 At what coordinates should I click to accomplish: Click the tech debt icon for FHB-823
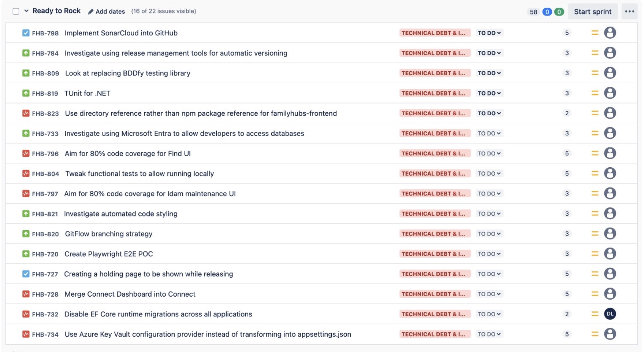[26, 113]
